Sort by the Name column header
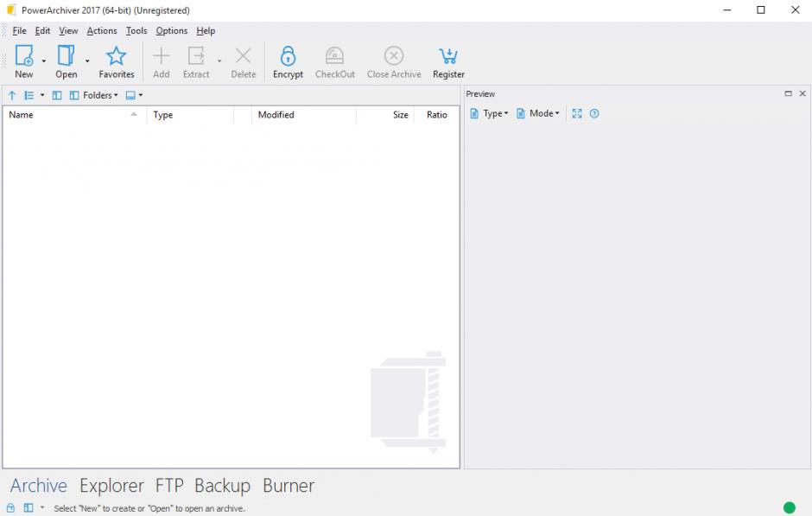 tap(74, 115)
